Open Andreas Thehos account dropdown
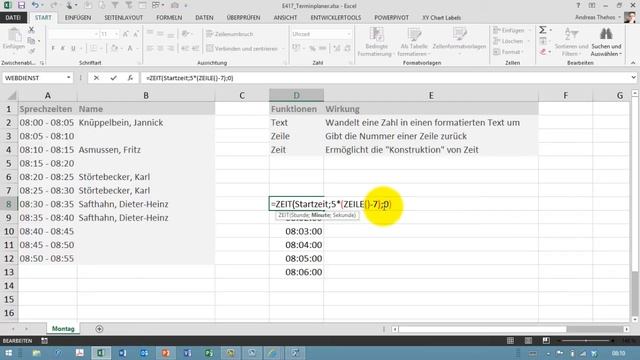Viewport: 640px width, 360px height. pos(598,18)
